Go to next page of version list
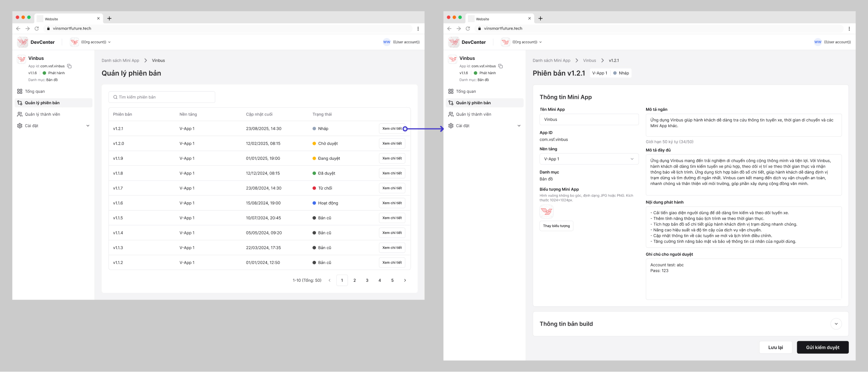The width and height of the screenshot is (868, 372). (405, 280)
